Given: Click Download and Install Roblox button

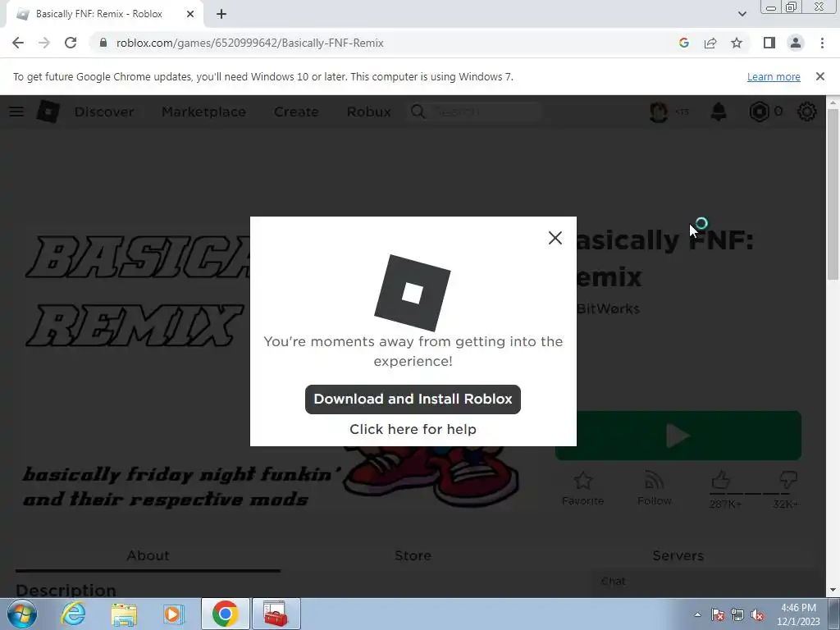Looking at the screenshot, I should (x=413, y=399).
